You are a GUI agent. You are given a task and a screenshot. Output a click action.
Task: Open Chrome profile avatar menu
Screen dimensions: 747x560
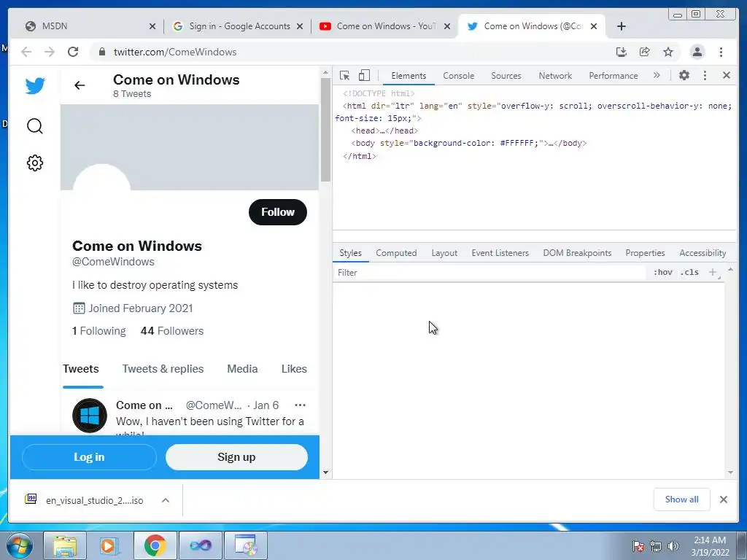pos(697,52)
